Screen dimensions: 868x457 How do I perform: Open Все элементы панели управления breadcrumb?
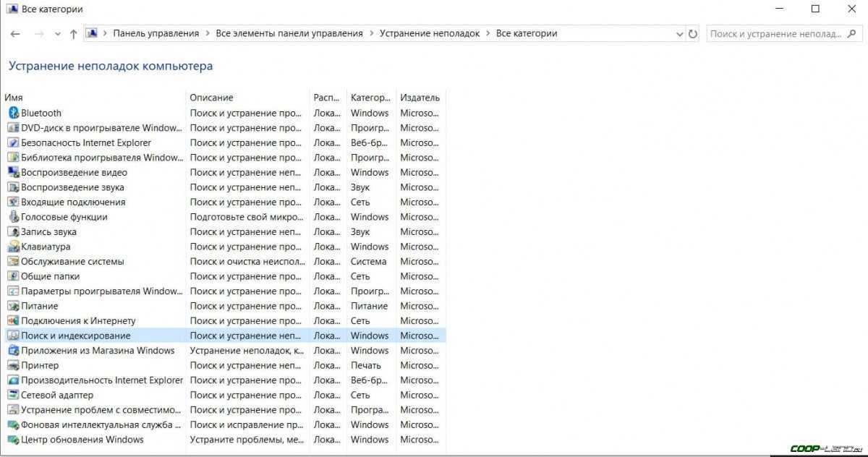click(289, 33)
